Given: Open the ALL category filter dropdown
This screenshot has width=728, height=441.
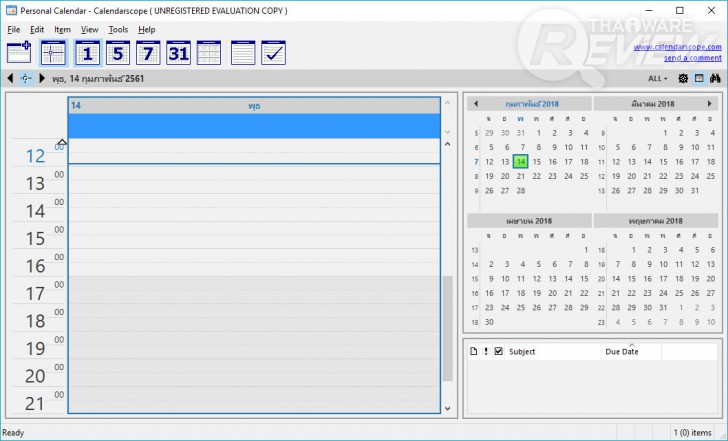Looking at the screenshot, I should point(657,78).
